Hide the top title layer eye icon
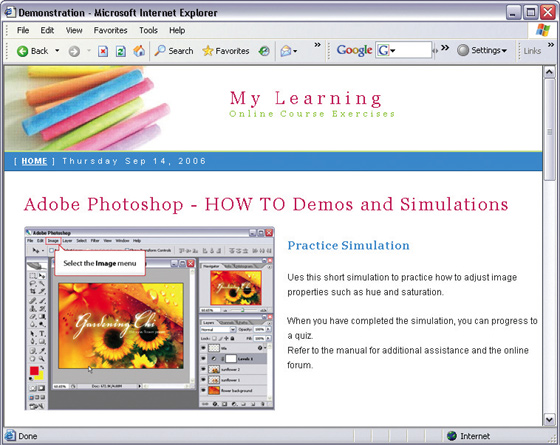 pos(203,348)
